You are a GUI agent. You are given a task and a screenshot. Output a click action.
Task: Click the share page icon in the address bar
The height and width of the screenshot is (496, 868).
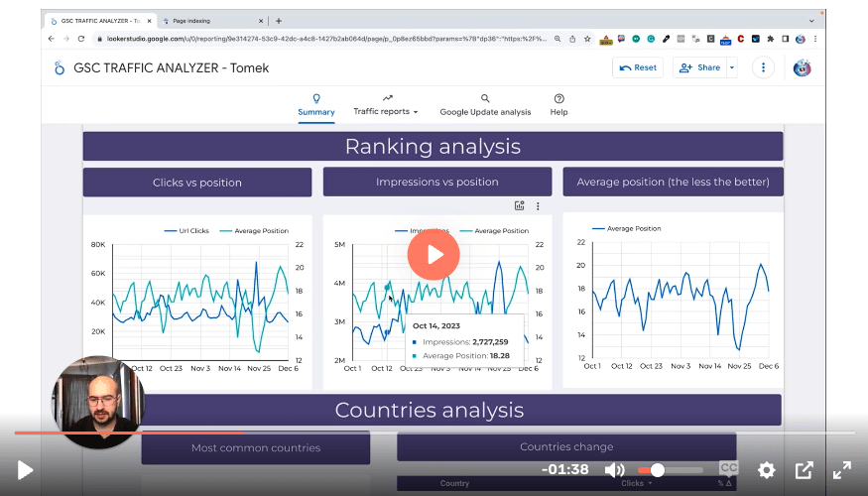coord(572,39)
